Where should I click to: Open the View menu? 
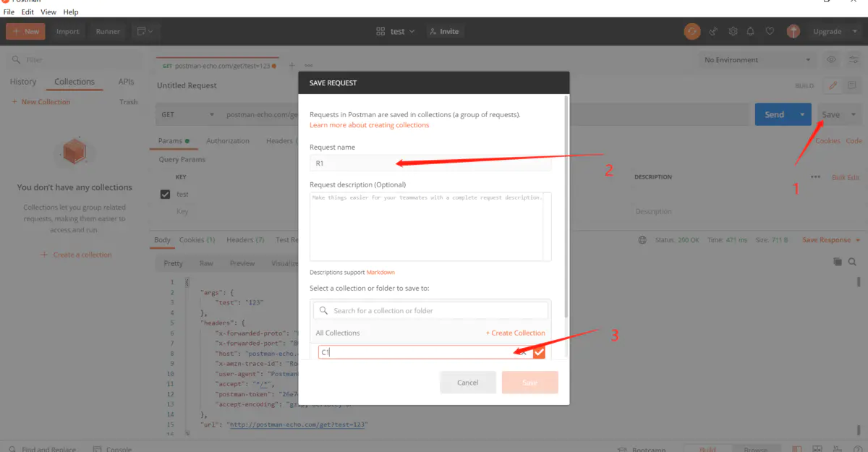coord(48,12)
